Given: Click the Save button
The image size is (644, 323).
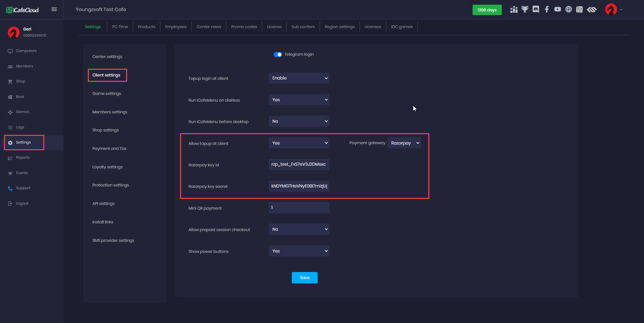Looking at the screenshot, I should click(305, 278).
